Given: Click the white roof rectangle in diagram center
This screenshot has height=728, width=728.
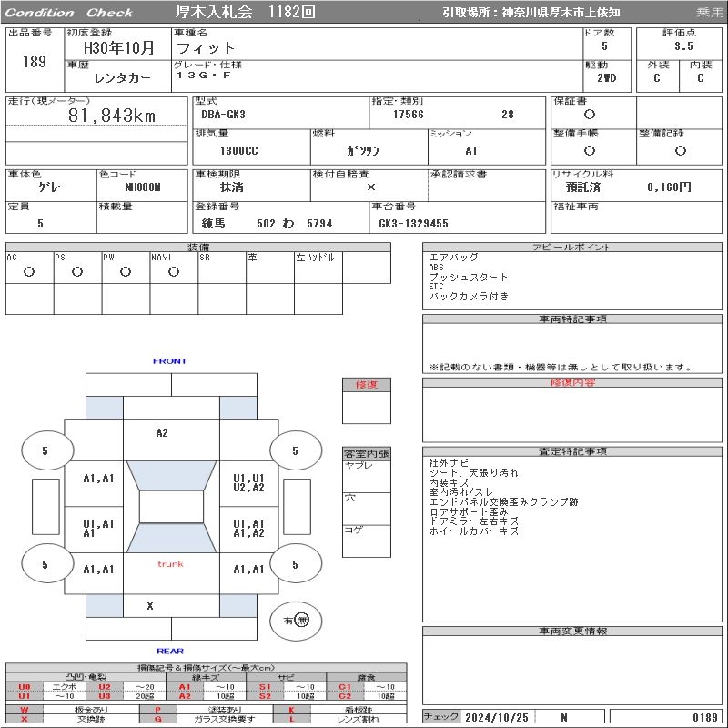Looking at the screenshot, I should coord(170,507).
